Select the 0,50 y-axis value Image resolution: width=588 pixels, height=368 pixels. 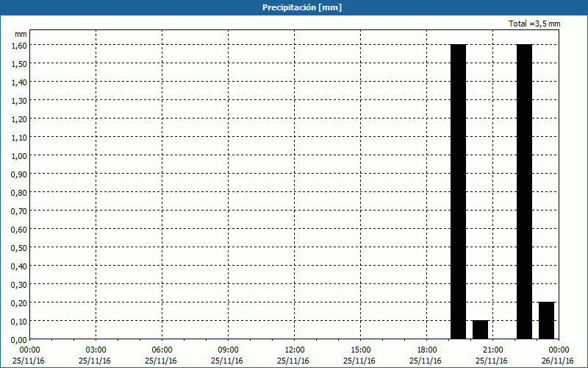click(19, 247)
